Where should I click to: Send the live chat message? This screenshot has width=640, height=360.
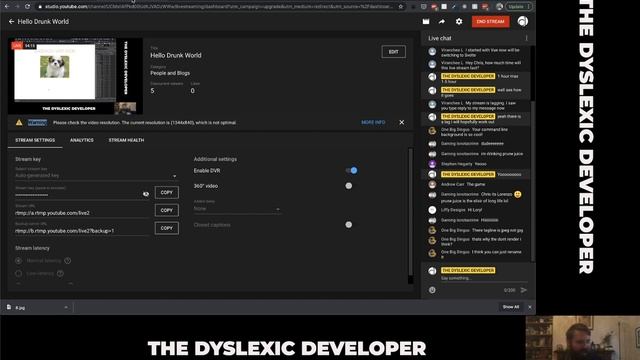tap(524, 290)
